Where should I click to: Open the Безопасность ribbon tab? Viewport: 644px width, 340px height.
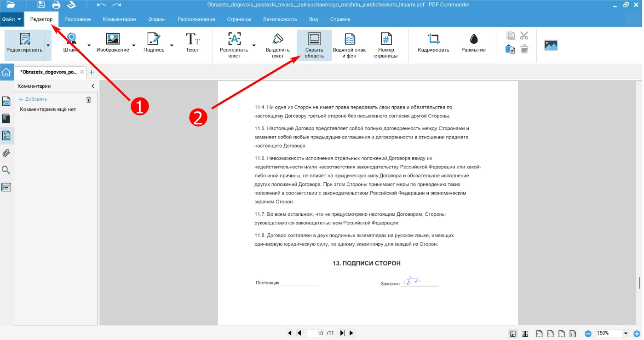(280, 19)
